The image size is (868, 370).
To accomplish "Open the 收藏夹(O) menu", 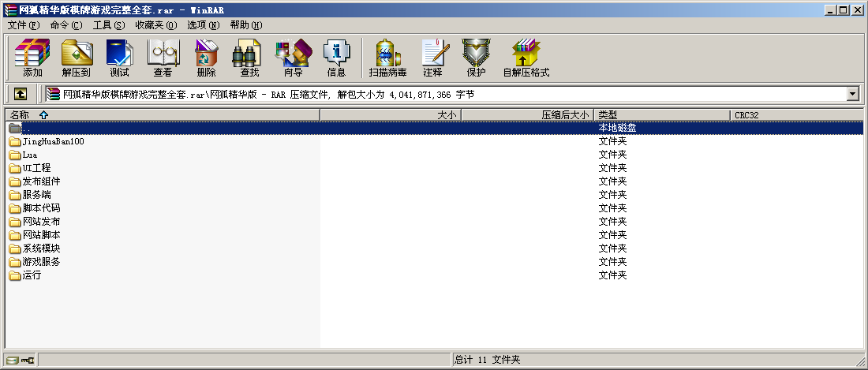I will click(156, 25).
